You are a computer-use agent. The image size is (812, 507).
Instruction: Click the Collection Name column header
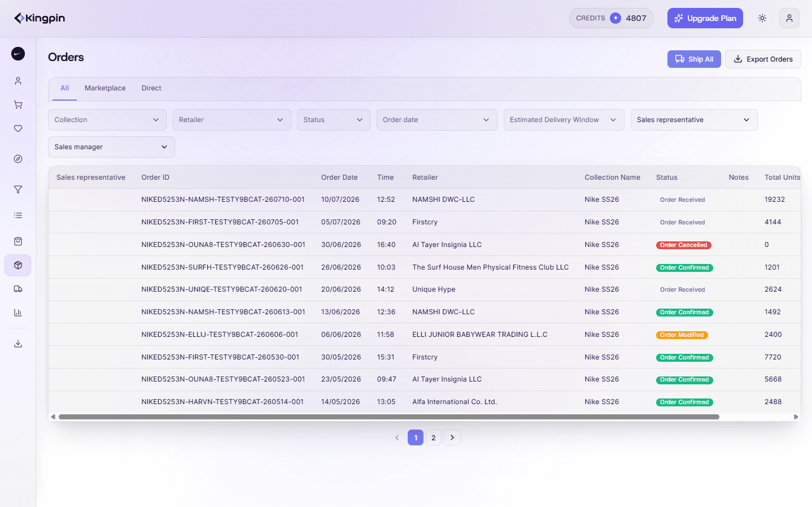[613, 177]
